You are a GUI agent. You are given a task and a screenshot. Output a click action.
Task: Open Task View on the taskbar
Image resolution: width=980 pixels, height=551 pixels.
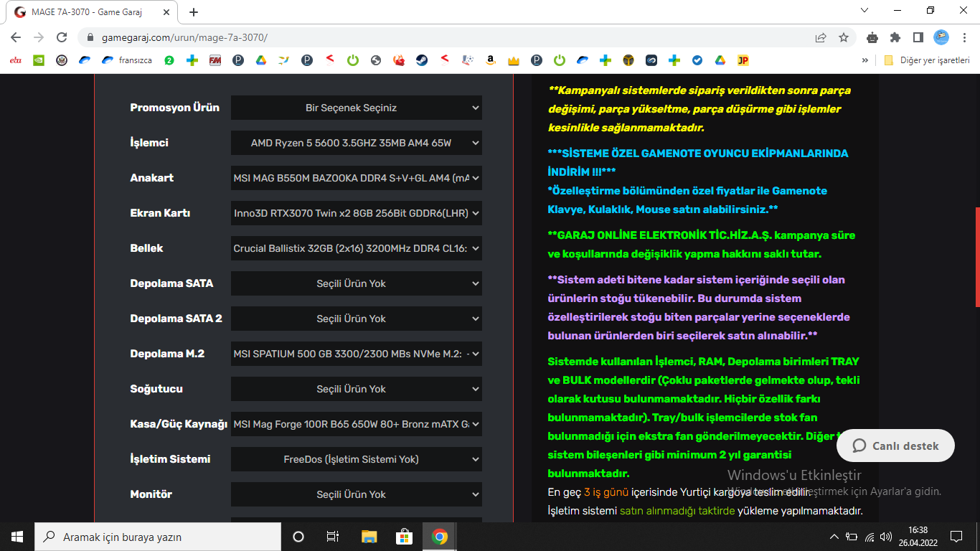click(x=333, y=537)
